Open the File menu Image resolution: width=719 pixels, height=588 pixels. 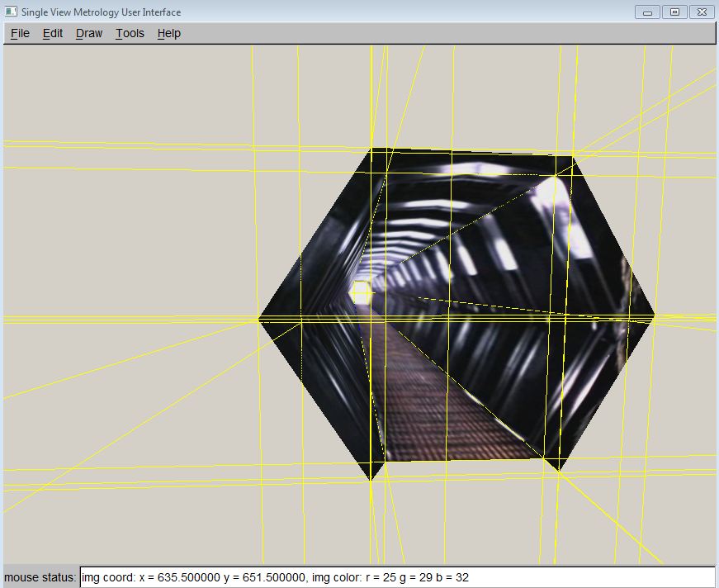click(20, 34)
